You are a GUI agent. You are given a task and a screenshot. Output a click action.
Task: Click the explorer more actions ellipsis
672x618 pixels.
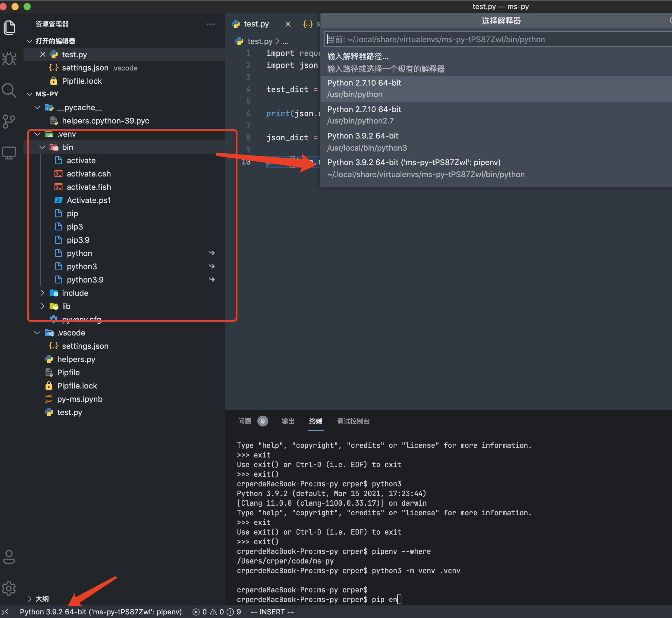(x=211, y=24)
